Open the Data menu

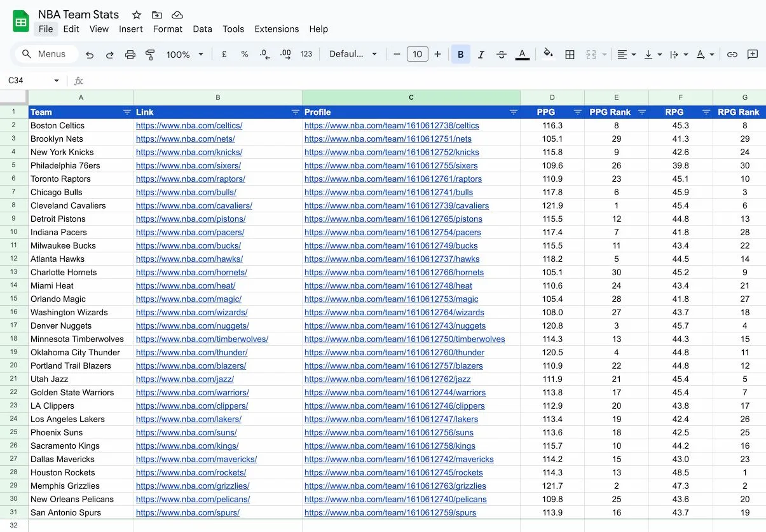pos(202,29)
